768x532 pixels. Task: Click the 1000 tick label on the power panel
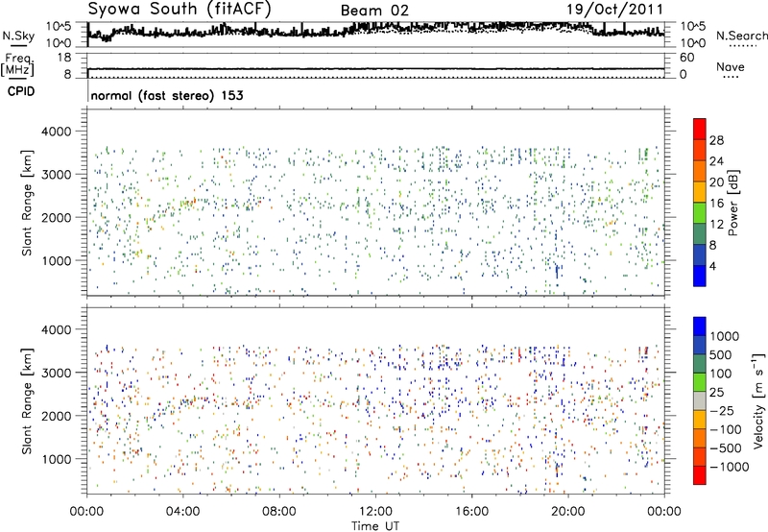[x=56, y=260]
